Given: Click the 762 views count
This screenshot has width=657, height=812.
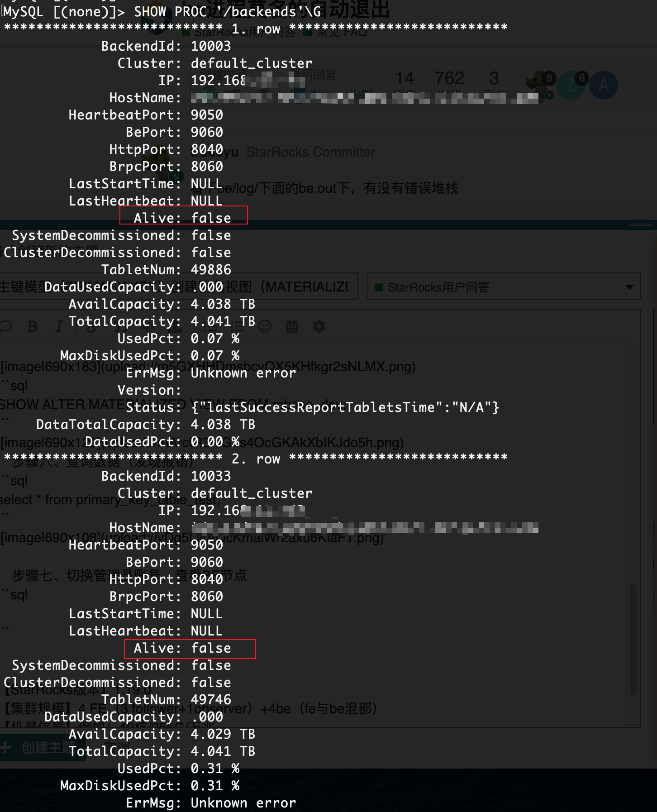Looking at the screenshot, I should [x=449, y=79].
